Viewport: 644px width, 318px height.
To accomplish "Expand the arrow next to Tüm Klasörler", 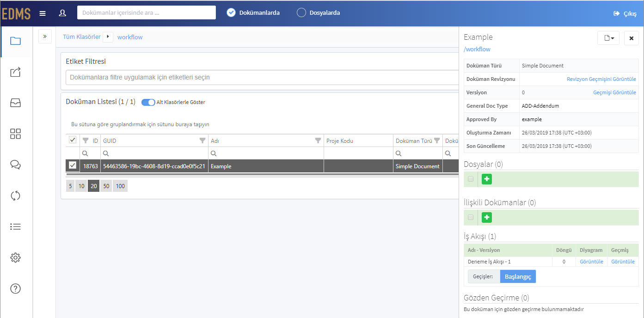I will click(108, 37).
